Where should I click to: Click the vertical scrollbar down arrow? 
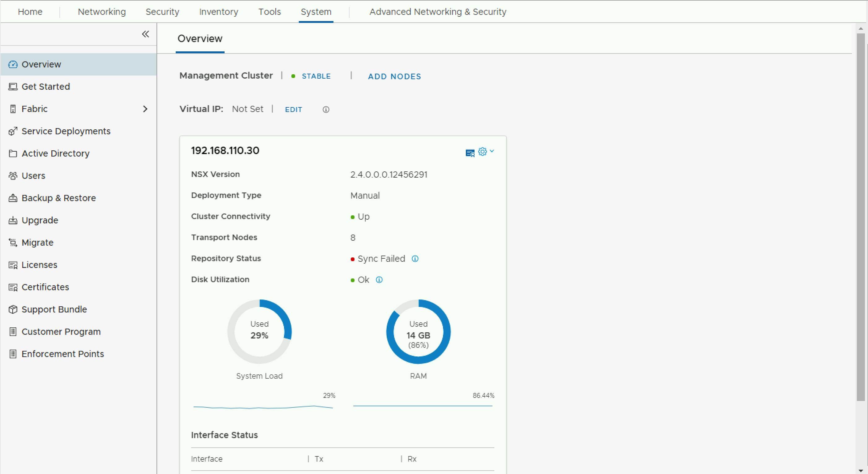[861, 470]
